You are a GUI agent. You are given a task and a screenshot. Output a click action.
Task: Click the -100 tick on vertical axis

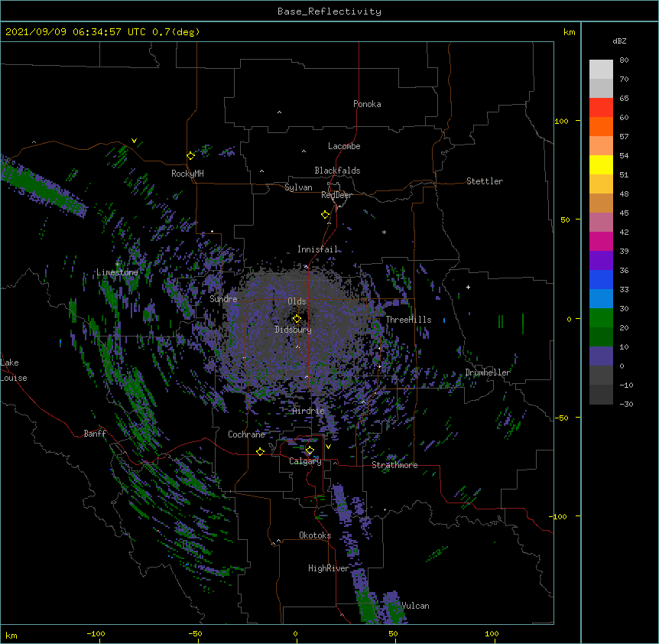pyautogui.click(x=560, y=516)
